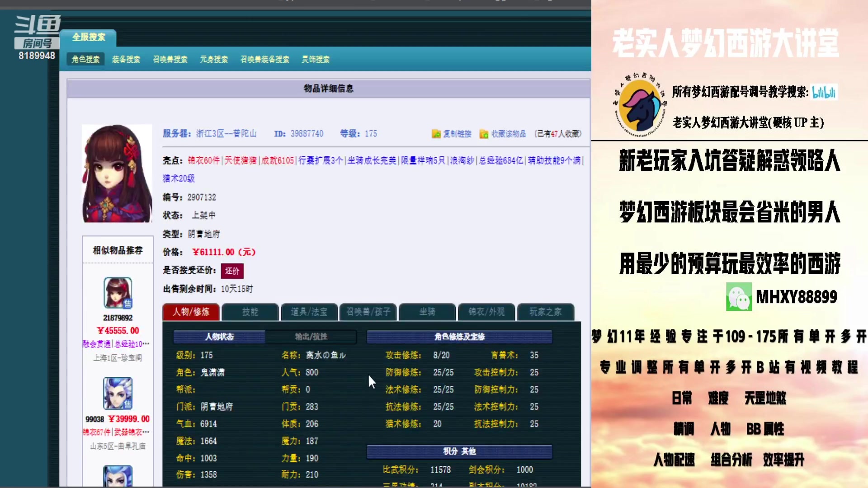Click the ID 39887740 text
The width and height of the screenshot is (868, 488).
(298, 134)
